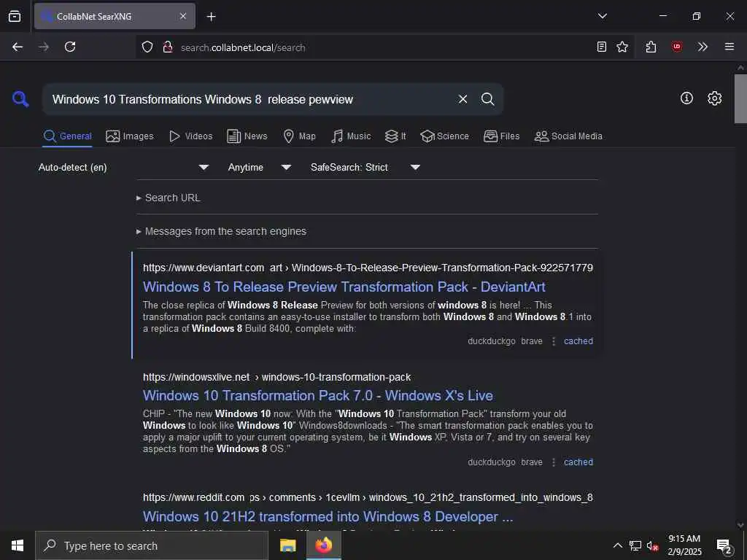The image size is (747, 560).
Task: Open network status tray icon
Action: click(x=635, y=545)
